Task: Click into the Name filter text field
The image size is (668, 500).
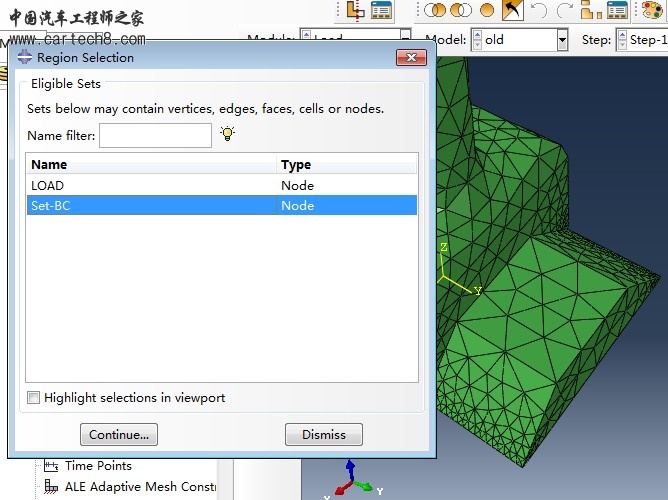Action: point(155,135)
